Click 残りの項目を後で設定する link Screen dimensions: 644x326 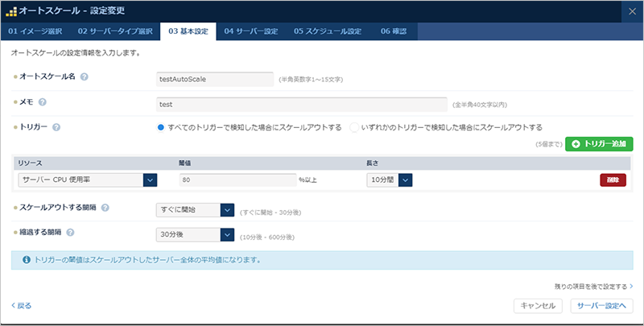click(x=593, y=287)
